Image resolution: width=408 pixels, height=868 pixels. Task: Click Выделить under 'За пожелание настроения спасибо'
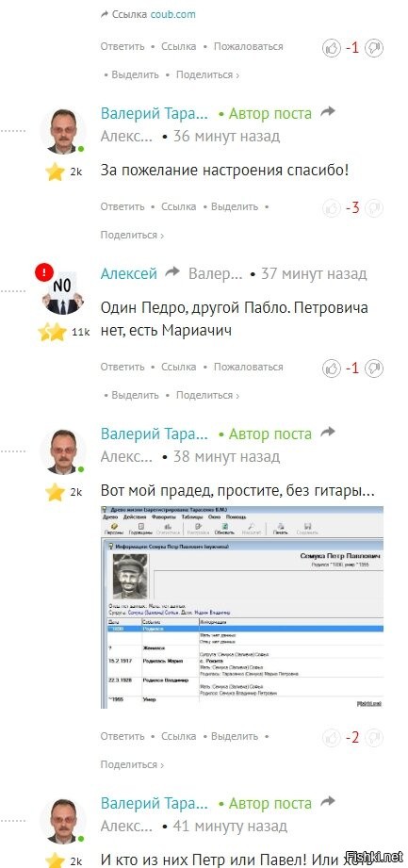coord(235,207)
